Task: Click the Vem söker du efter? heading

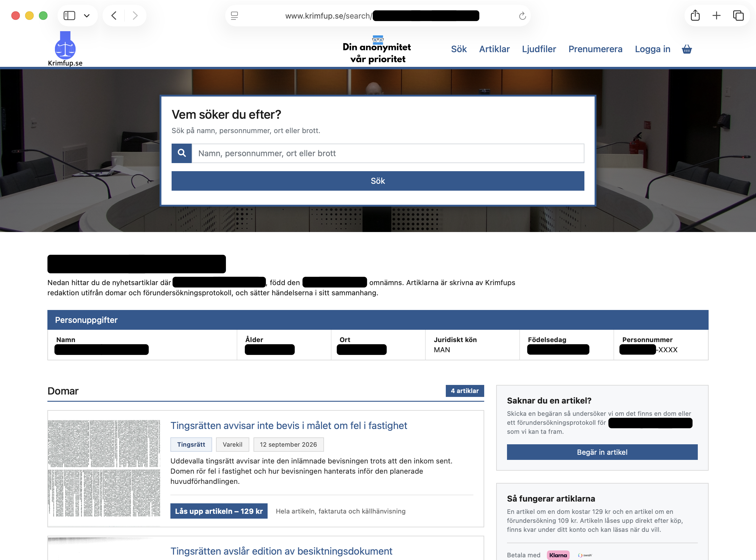Action: pos(226,115)
